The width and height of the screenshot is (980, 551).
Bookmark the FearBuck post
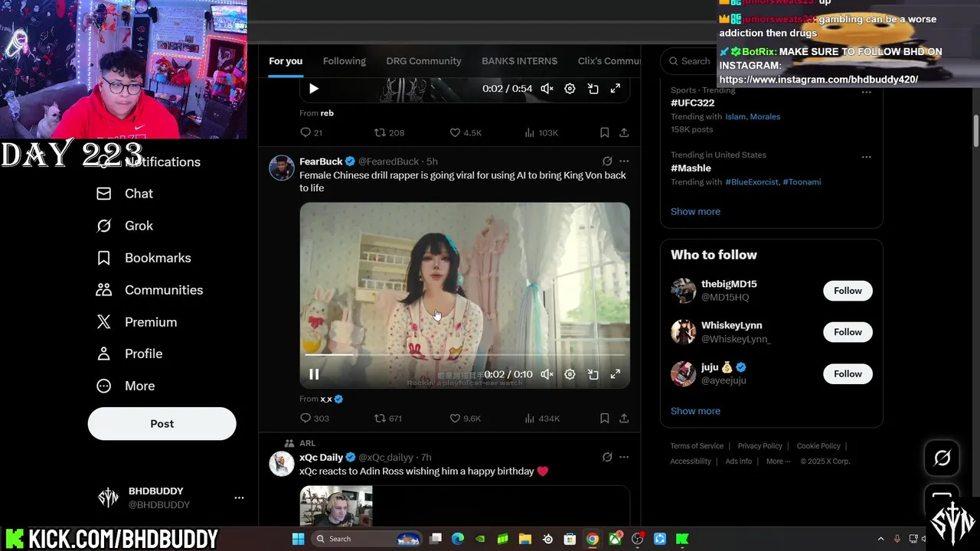(604, 418)
